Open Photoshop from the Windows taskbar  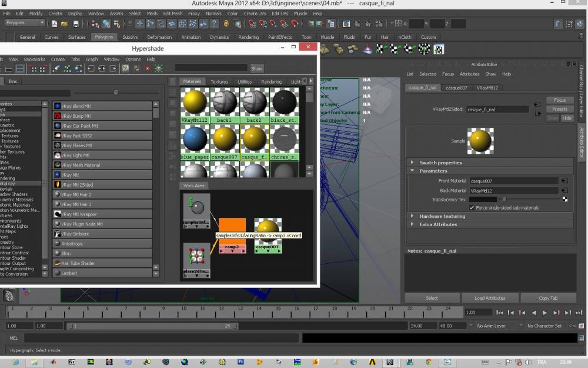point(240,362)
